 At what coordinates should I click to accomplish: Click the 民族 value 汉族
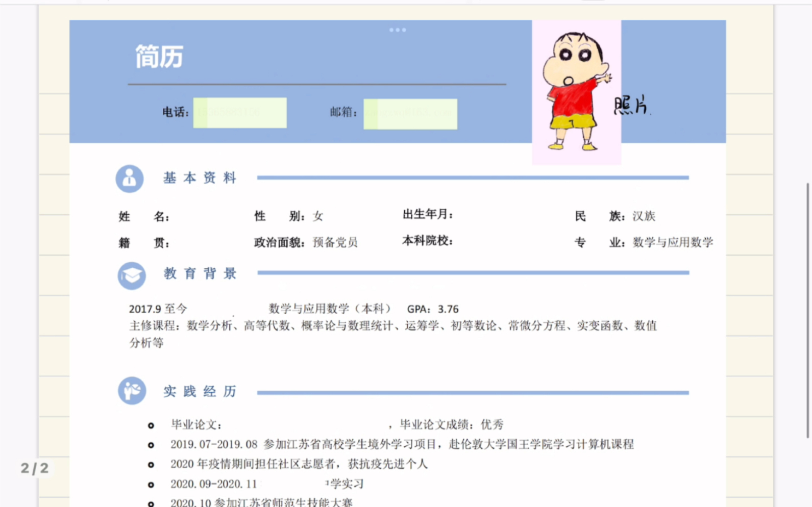[x=644, y=216]
